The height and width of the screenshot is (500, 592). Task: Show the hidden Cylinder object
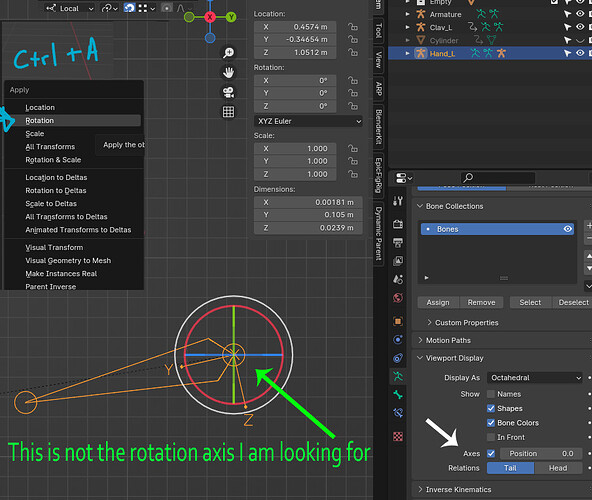580,40
